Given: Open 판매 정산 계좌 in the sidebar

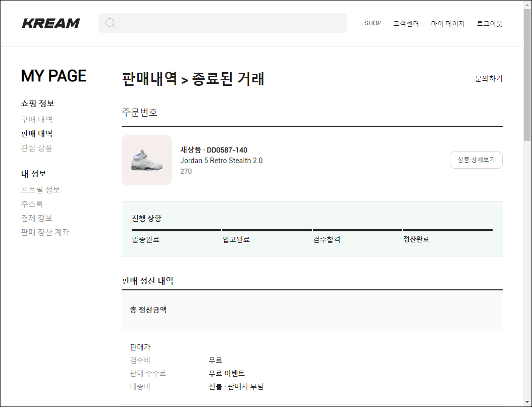Looking at the screenshot, I should click(45, 232).
